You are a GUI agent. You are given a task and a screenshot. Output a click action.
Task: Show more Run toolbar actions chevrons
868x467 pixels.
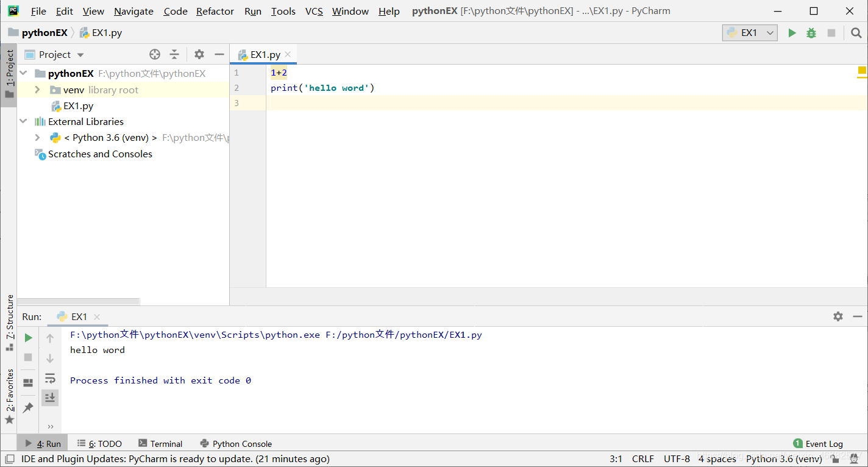coord(50,426)
